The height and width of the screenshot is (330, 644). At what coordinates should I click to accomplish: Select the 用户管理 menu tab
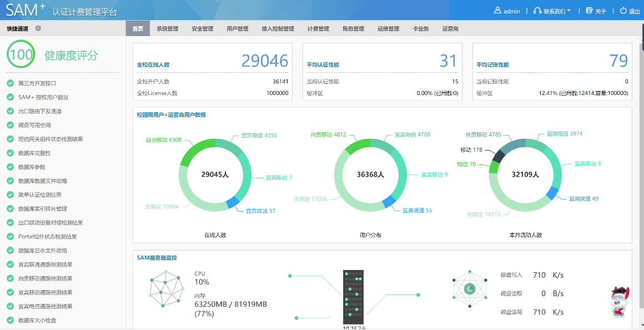click(x=238, y=29)
